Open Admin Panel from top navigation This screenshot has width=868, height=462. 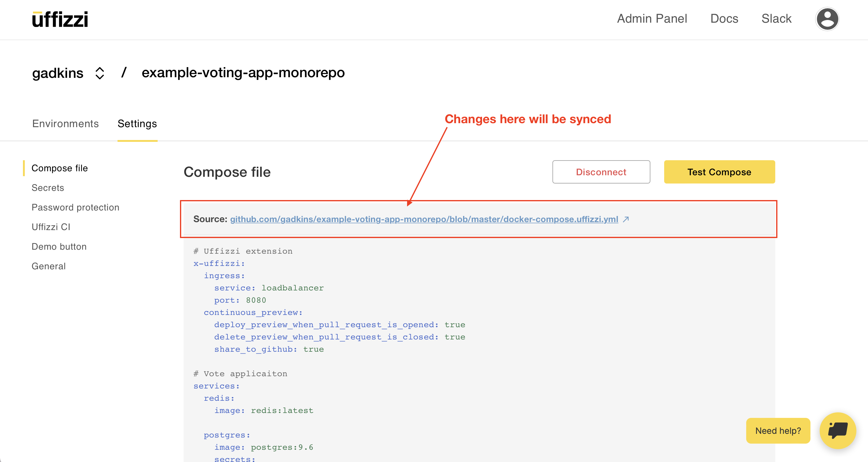[x=652, y=19]
